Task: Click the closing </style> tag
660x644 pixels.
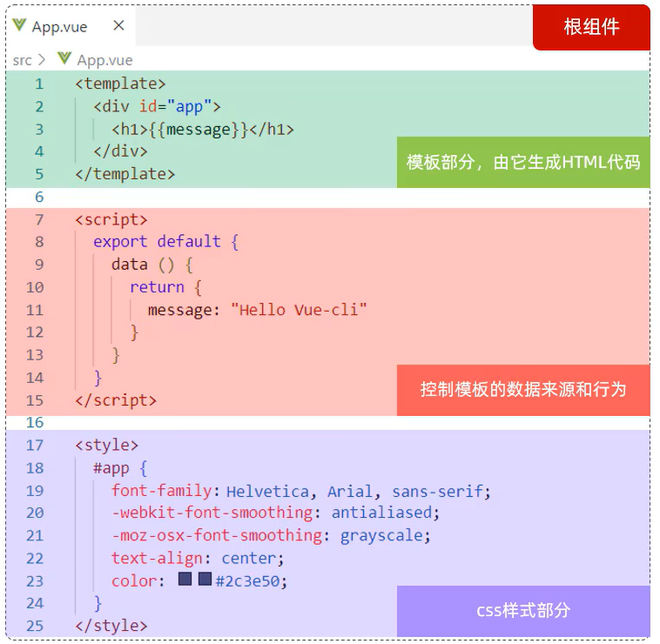Action: (111, 626)
